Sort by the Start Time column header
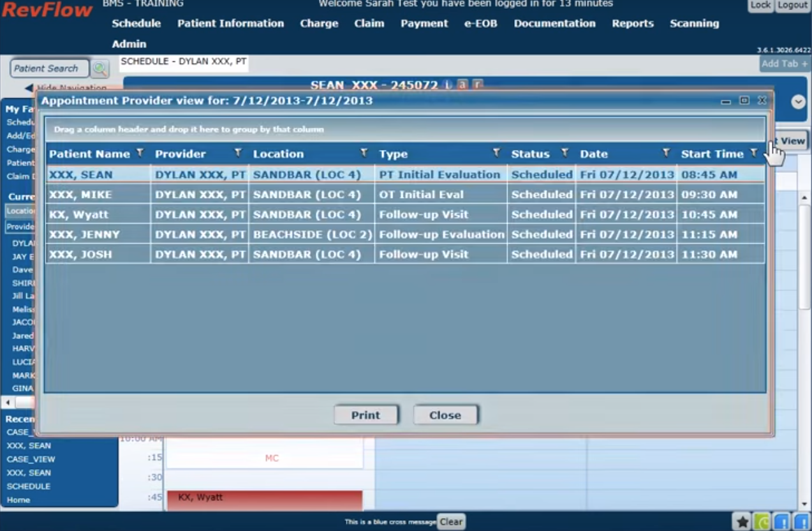 (712, 154)
